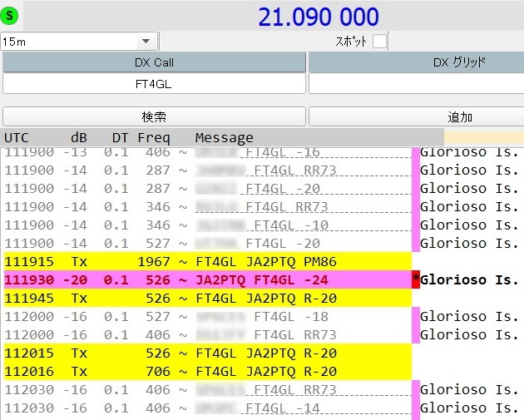Select 111900 row at 527 FT4GL -20
The height and width of the screenshot is (420, 524).
click(208, 243)
